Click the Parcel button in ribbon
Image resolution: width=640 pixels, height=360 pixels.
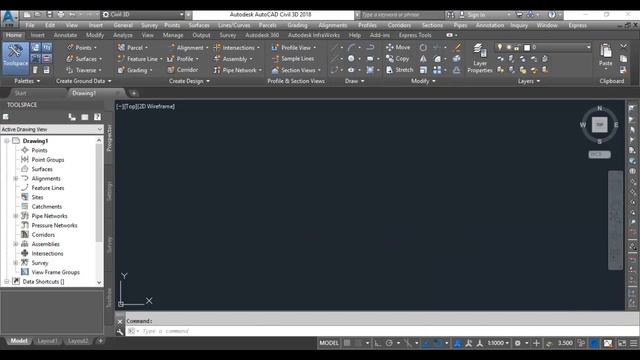point(133,47)
